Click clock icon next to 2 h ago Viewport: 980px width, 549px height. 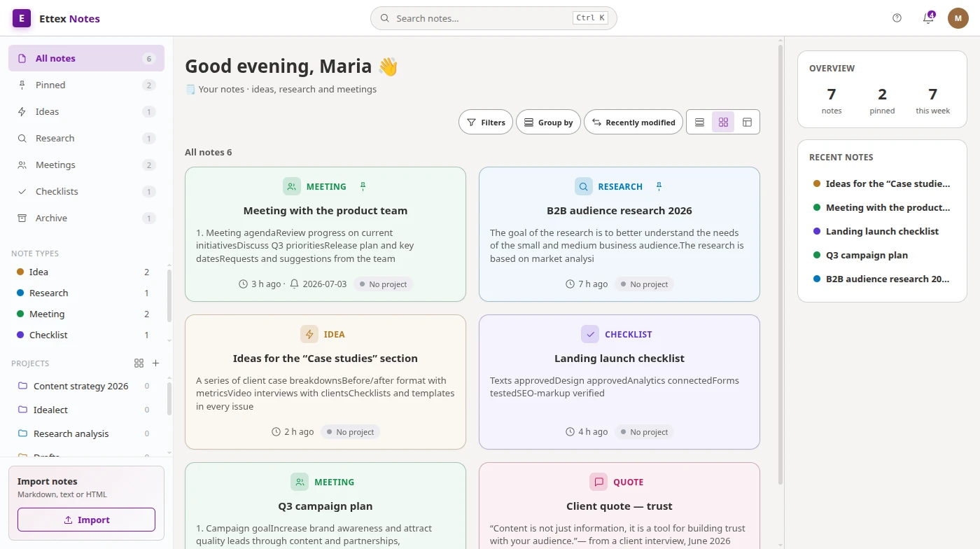tap(276, 431)
